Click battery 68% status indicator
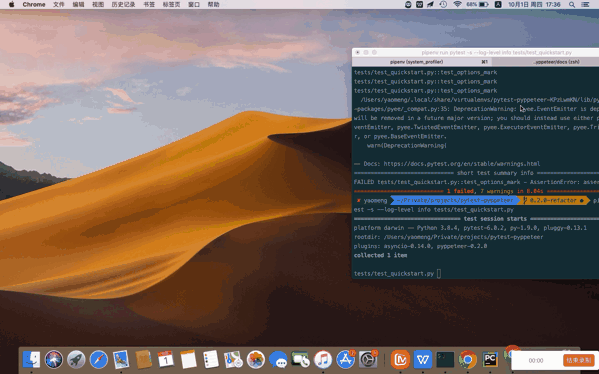This screenshot has height=374, width=599. click(x=477, y=5)
